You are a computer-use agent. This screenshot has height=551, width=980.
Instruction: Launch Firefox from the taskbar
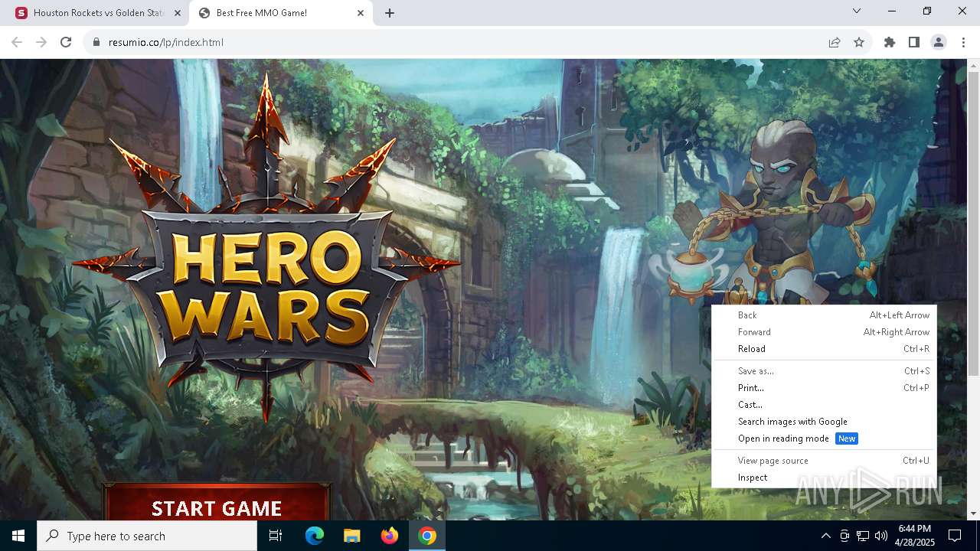point(390,536)
